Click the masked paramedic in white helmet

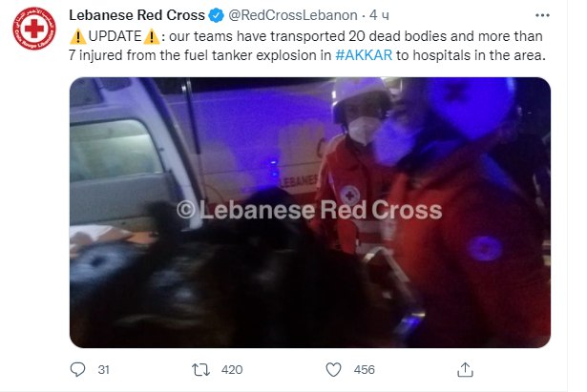point(354,165)
